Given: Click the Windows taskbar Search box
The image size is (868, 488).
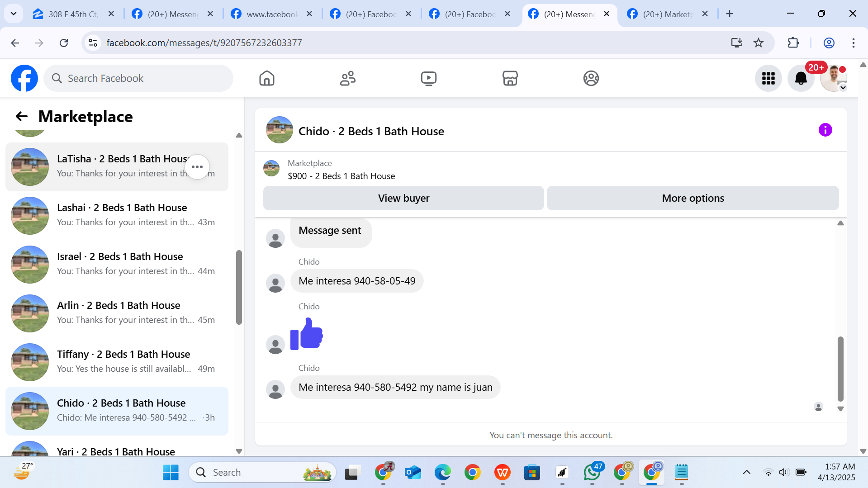Looking at the screenshot, I should pos(262,473).
